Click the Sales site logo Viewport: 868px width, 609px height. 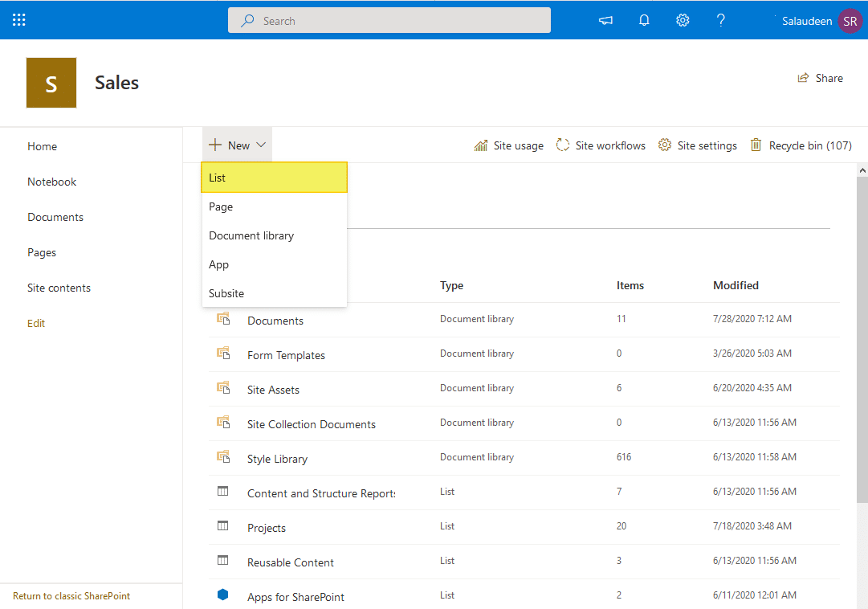pyautogui.click(x=51, y=82)
